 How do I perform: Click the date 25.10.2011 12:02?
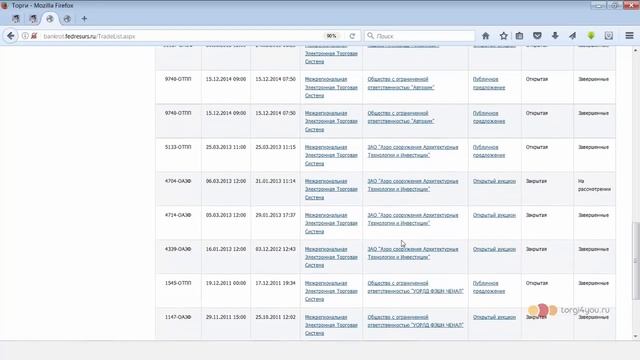coord(276,317)
